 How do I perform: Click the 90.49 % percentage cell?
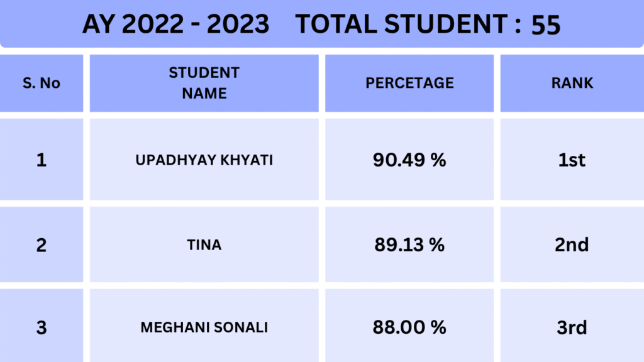[x=409, y=160]
